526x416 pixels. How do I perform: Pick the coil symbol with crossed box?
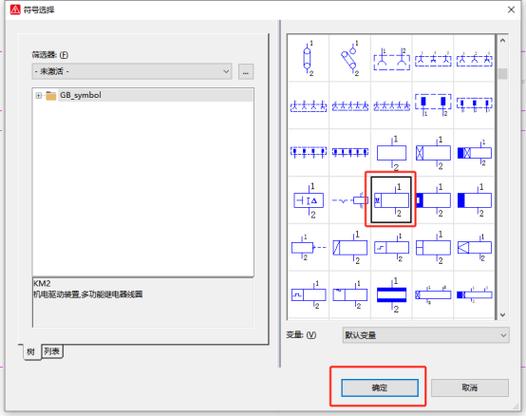(433, 153)
